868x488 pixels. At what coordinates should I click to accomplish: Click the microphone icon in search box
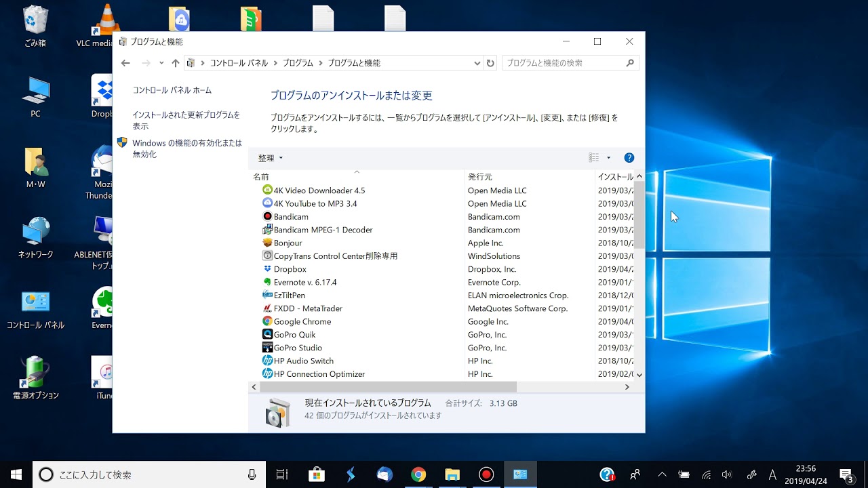click(x=252, y=474)
